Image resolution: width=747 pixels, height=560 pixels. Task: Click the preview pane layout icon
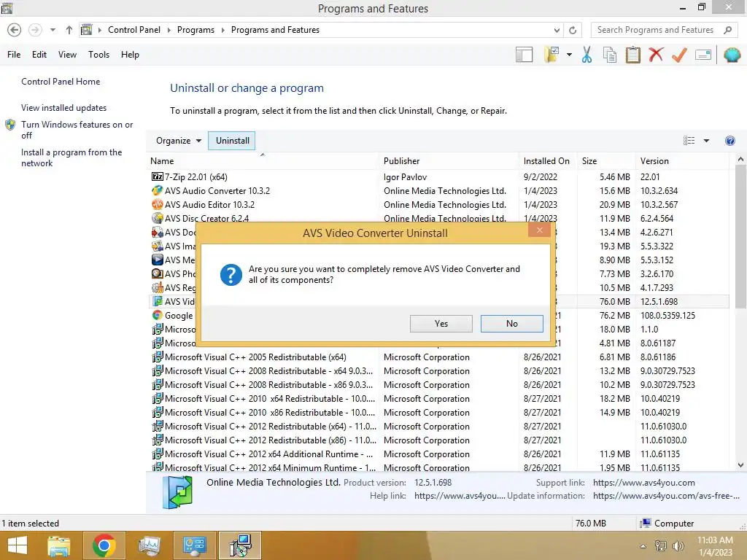(x=524, y=55)
